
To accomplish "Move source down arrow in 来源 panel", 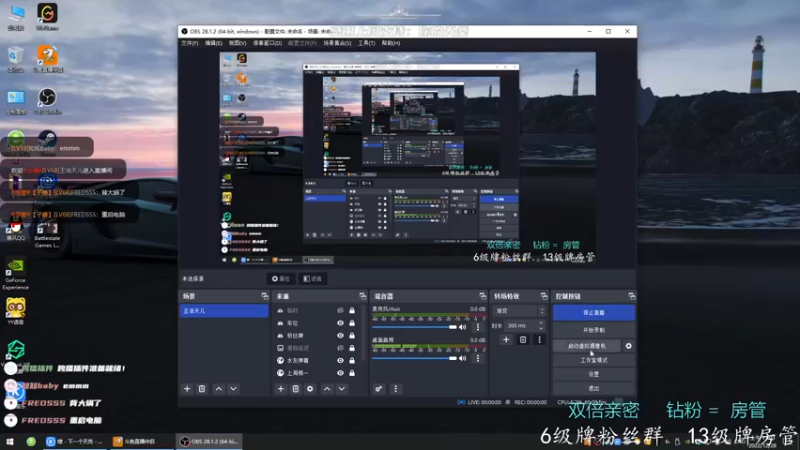I will (341, 389).
